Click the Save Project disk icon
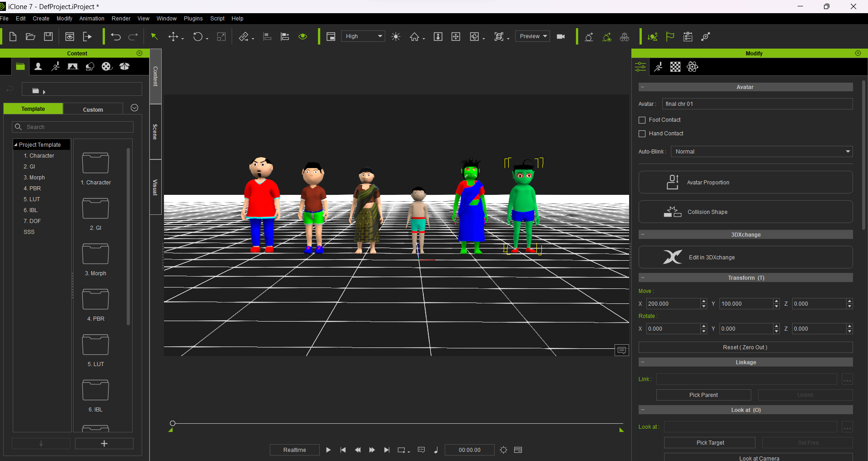The image size is (868, 461). pos(48,37)
